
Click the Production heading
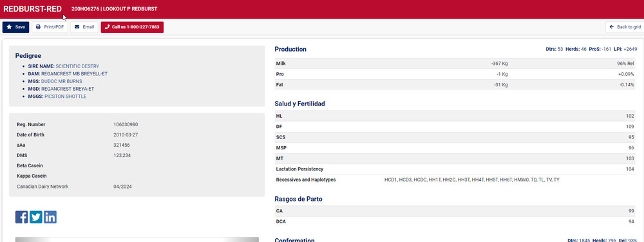(290, 49)
